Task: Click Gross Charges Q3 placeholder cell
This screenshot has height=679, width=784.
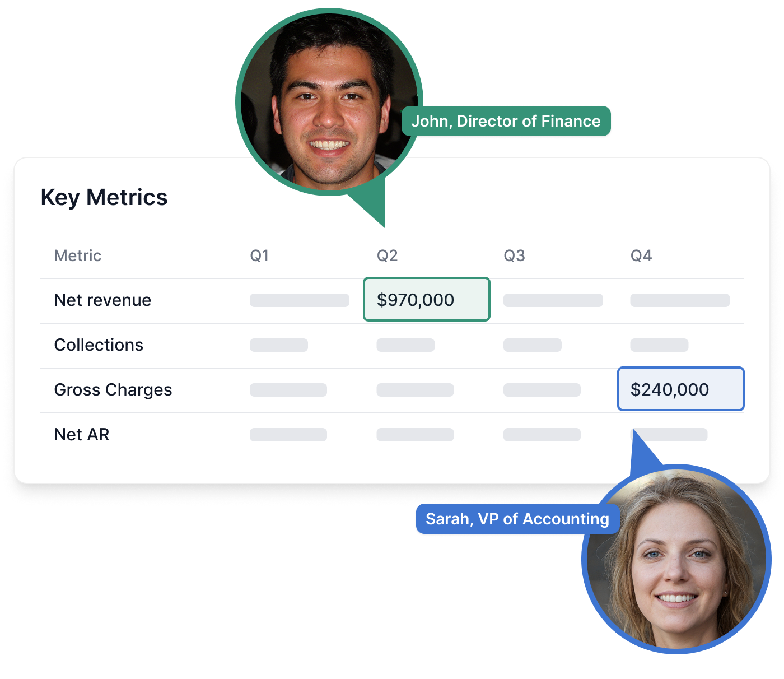Action: pyautogui.click(x=542, y=390)
